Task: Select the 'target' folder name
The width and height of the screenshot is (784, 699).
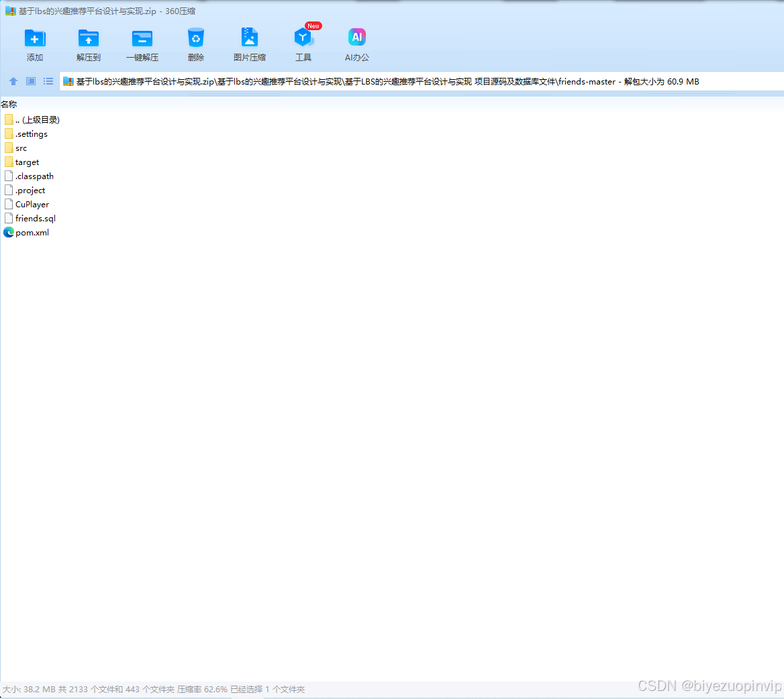Action: (27, 162)
